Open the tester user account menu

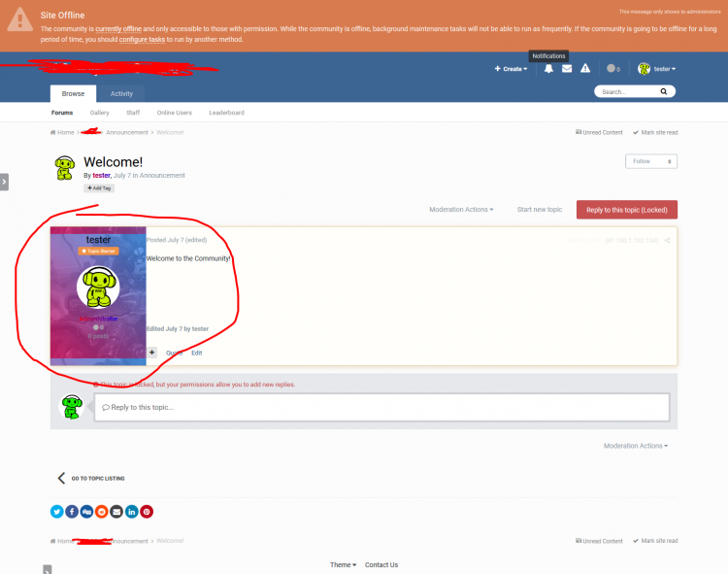(x=657, y=69)
